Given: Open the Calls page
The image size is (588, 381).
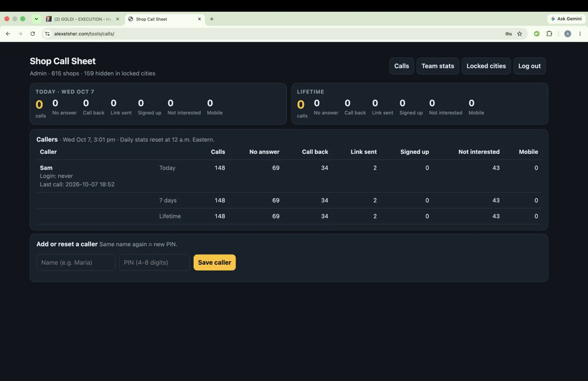Looking at the screenshot, I should [402, 66].
